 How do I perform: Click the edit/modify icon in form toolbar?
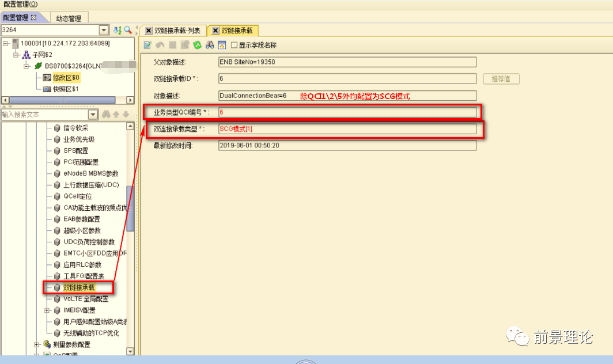point(147,45)
